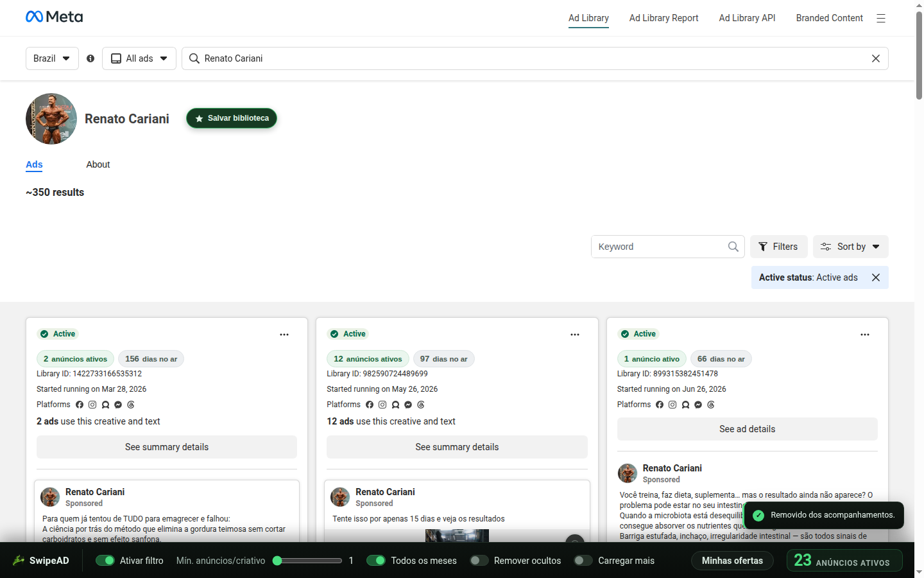This screenshot has width=924, height=578.
Task: Click Facebook platform icon on the 156 dias card
Action: (x=80, y=405)
